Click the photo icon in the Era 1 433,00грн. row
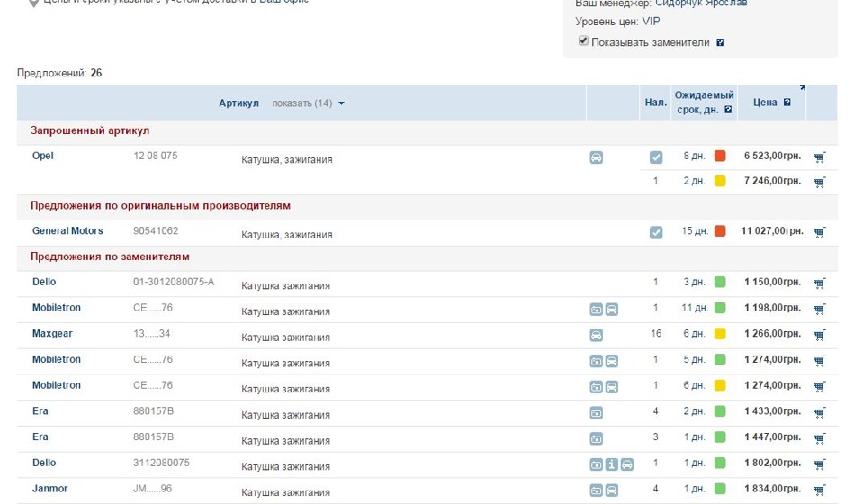The image size is (864, 504). (596, 412)
